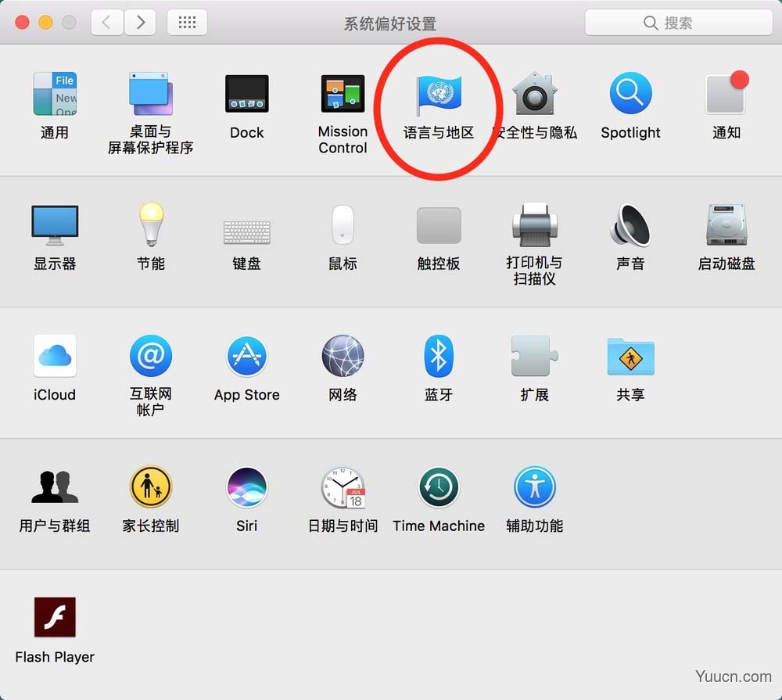Go forward with the right arrow button
Screen dimensions: 782x700
[x=140, y=22]
